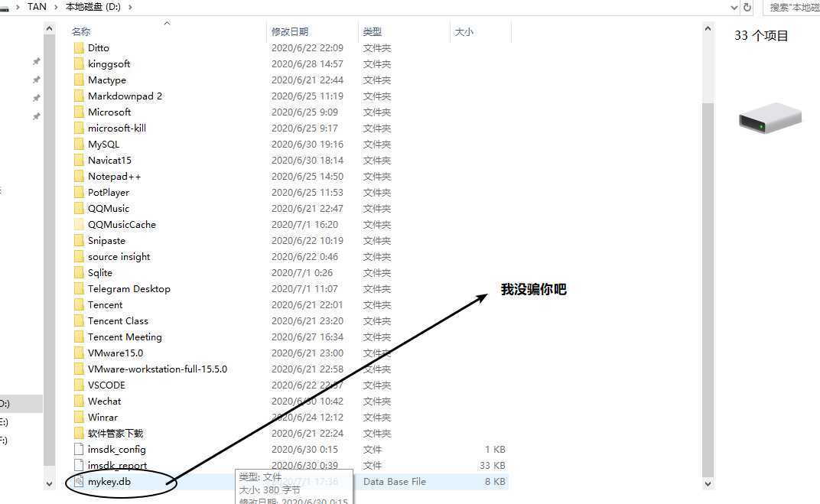820x504 pixels.
Task: Open the Ditto folder icon
Action: coord(79,48)
